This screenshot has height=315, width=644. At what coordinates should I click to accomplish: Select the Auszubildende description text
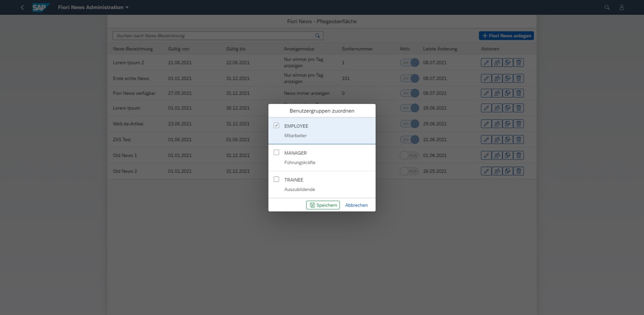[299, 190]
